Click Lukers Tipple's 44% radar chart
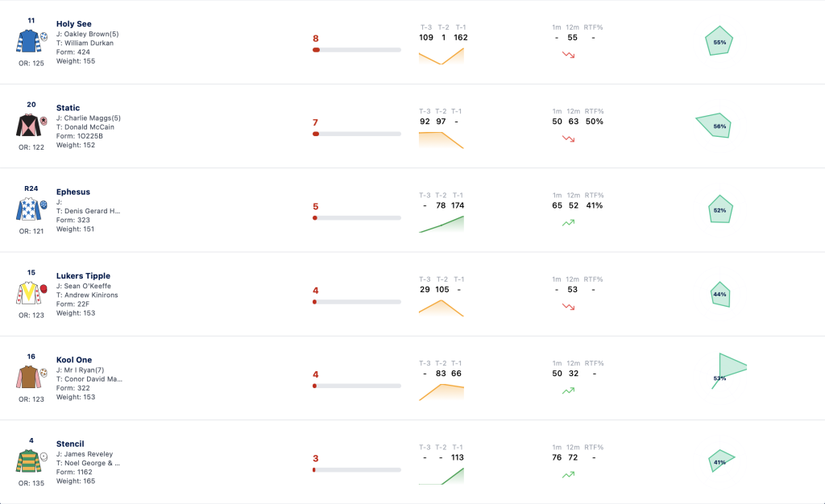Image resolution: width=825 pixels, height=504 pixels. pyautogui.click(x=719, y=295)
